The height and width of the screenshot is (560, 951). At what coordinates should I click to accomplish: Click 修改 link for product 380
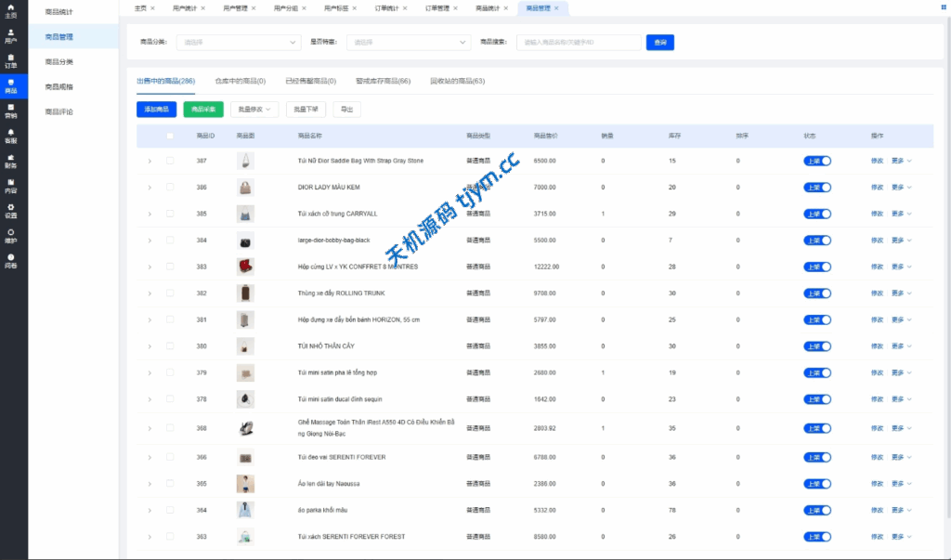(877, 346)
